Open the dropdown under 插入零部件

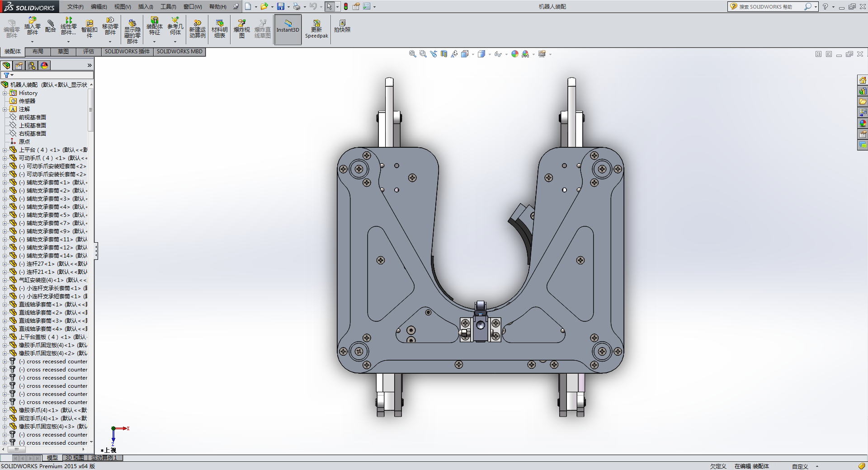tap(32, 42)
